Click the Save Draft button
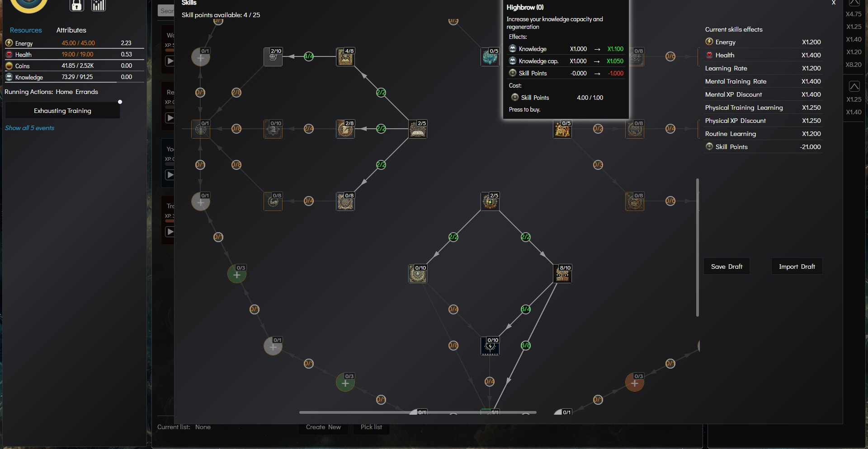 point(726,267)
